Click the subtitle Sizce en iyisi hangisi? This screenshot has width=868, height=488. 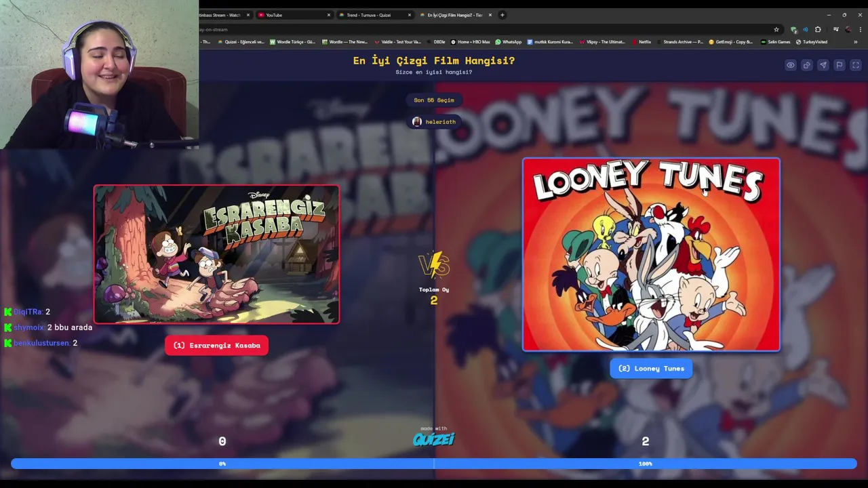434,72
